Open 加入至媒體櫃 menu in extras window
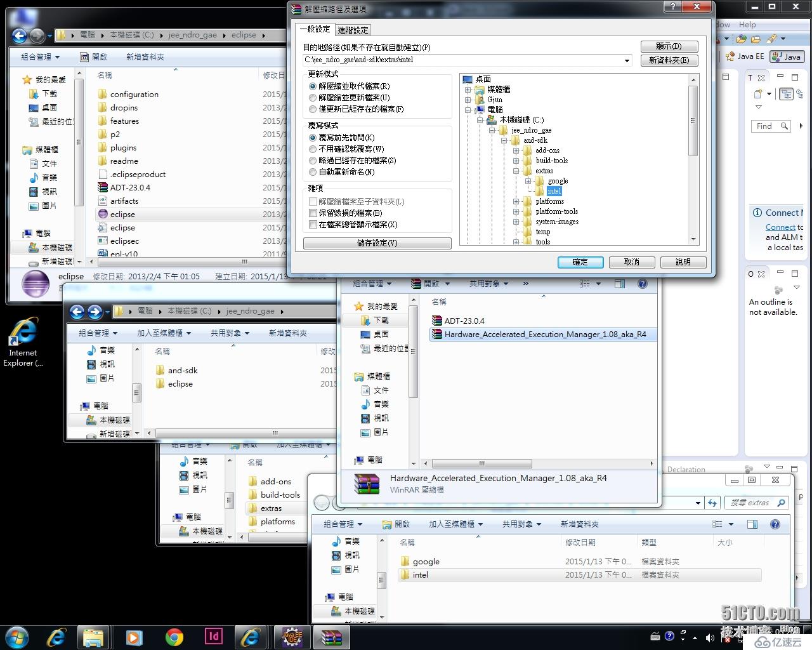Viewport: 812px width, 650px height. [455, 524]
